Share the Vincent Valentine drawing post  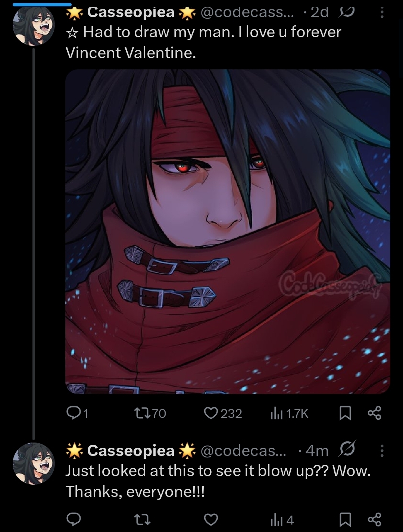374,413
